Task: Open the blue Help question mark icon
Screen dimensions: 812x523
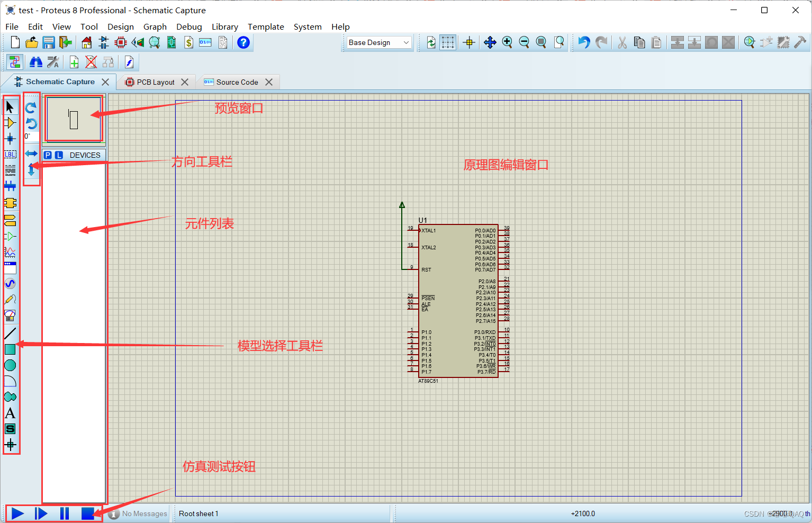Action: 243,42
